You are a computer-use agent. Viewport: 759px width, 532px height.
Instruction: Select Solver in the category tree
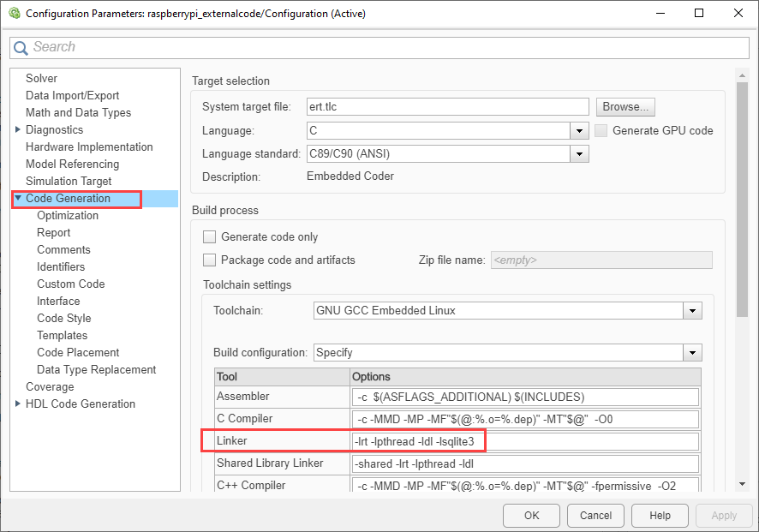tap(41, 79)
